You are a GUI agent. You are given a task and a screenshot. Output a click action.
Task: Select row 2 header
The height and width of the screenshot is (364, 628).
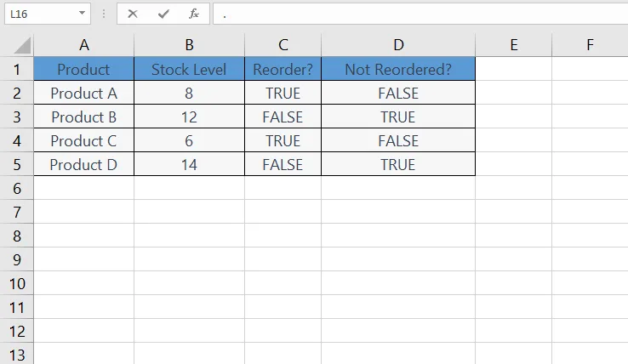(17, 93)
